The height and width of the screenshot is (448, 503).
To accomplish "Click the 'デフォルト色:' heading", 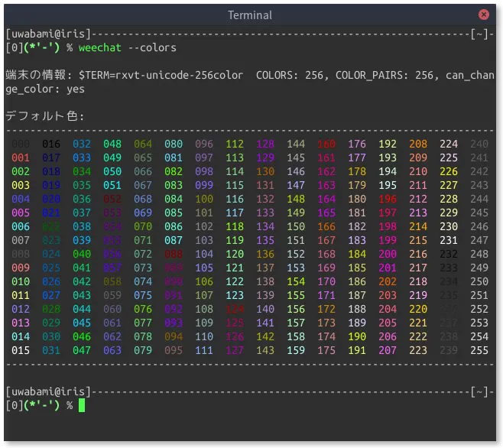I will [44, 116].
